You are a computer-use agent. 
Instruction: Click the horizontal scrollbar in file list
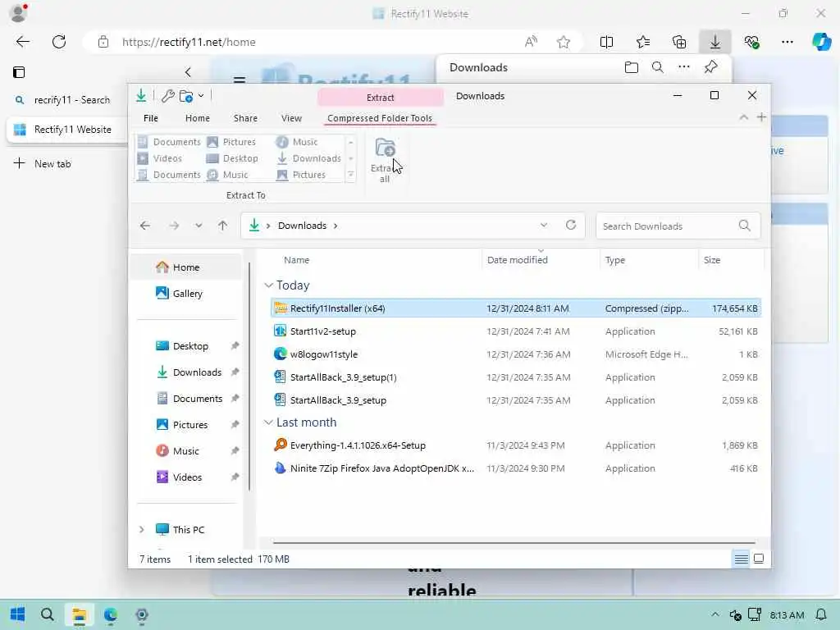514,543
